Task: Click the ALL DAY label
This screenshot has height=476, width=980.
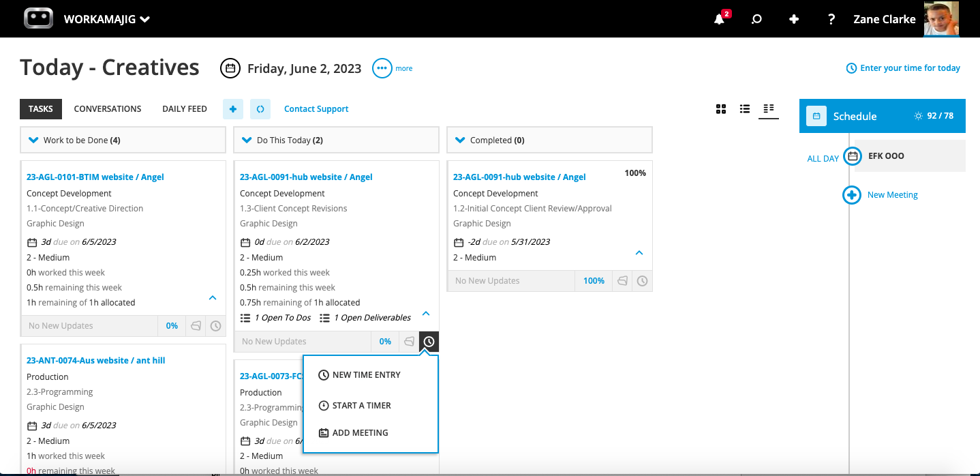Action: (x=823, y=159)
